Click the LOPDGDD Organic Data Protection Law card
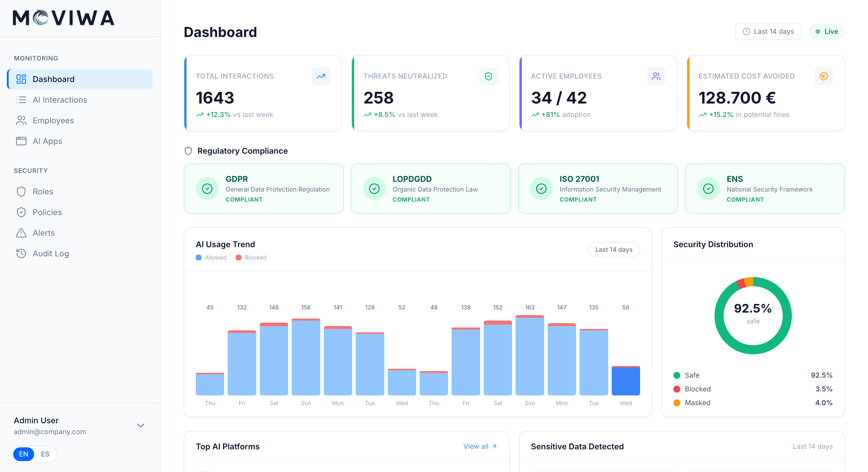The width and height of the screenshot is (868, 472). click(x=431, y=188)
